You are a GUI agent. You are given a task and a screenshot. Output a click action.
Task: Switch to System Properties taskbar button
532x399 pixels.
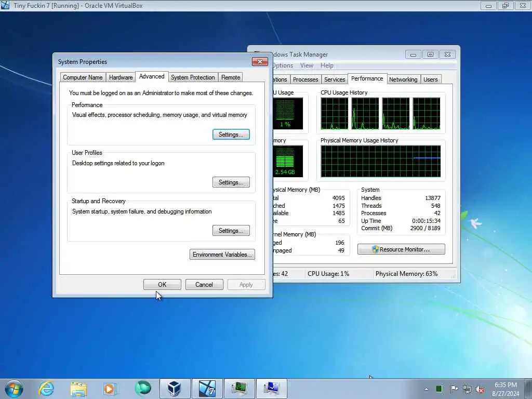coord(271,389)
